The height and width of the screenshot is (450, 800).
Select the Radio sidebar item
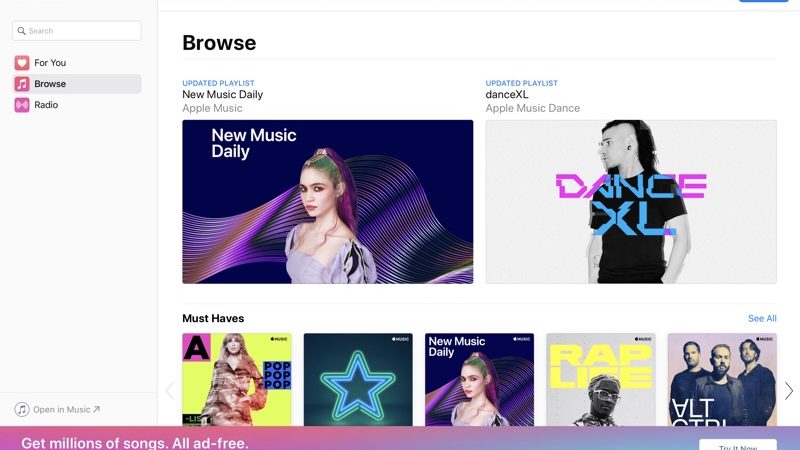click(77, 105)
